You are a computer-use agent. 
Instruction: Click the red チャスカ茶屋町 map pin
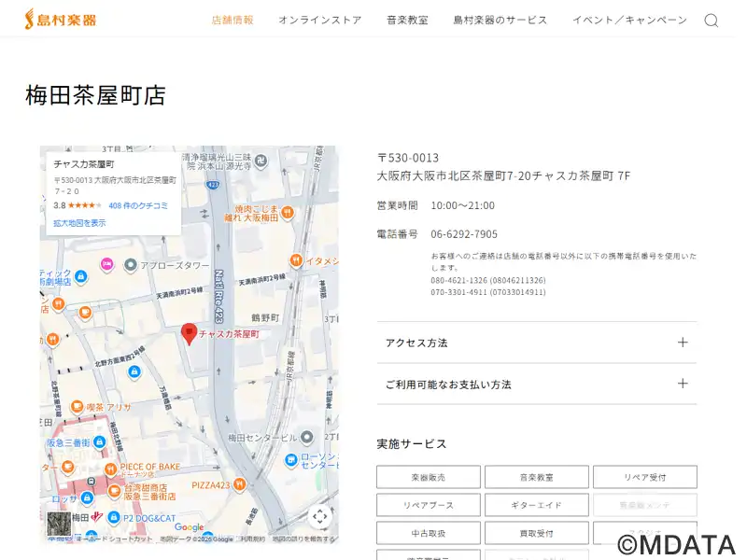click(189, 332)
